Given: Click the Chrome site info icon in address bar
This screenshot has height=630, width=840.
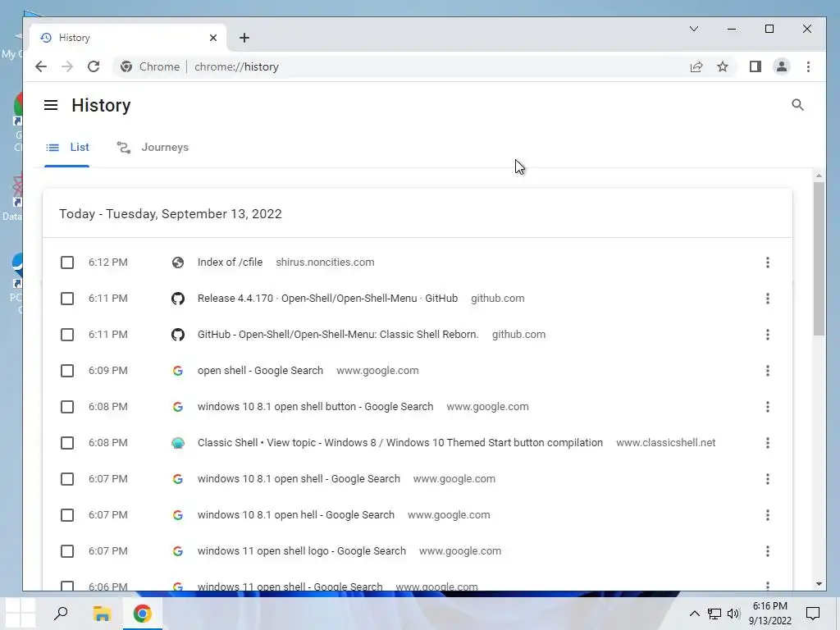Looking at the screenshot, I should [126, 66].
